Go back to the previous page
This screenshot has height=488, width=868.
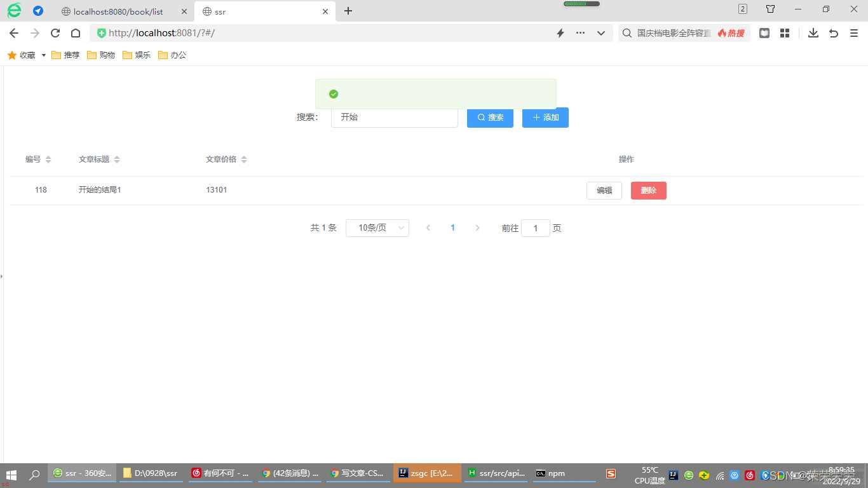tap(14, 33)
